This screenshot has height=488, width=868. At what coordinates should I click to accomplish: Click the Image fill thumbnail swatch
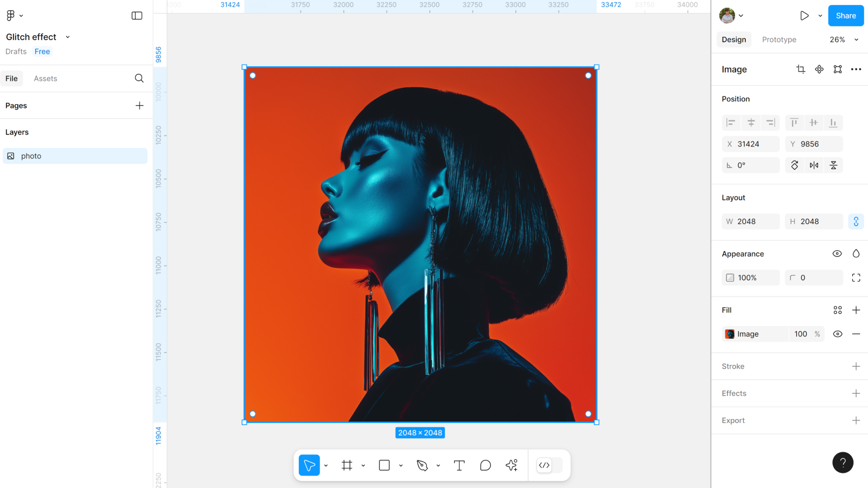(x=730, y=334)
